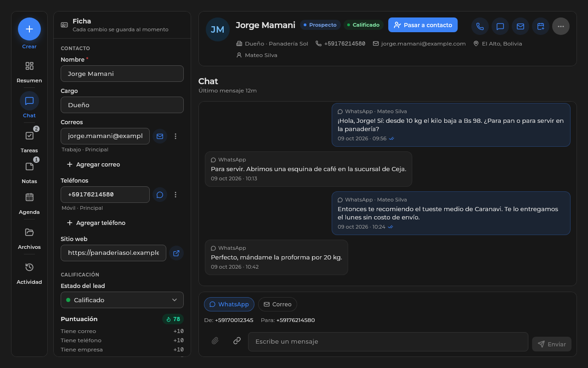View the Actividad history in the sidebar
The height and width of the screenshot is (368, 588).
[29, 274]
